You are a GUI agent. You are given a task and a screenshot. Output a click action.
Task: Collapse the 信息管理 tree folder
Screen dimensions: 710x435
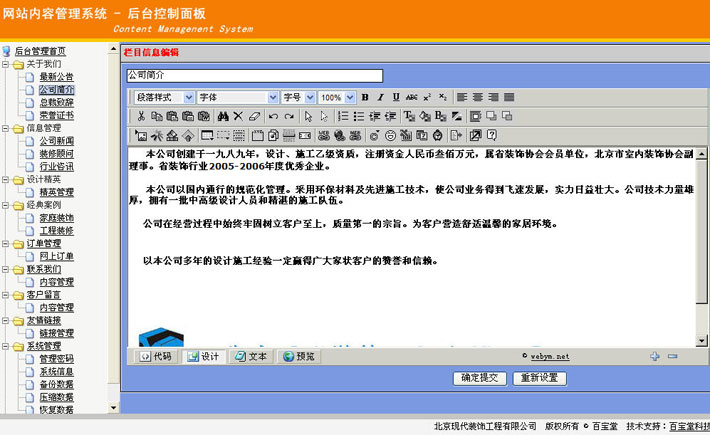pos(7,128)
